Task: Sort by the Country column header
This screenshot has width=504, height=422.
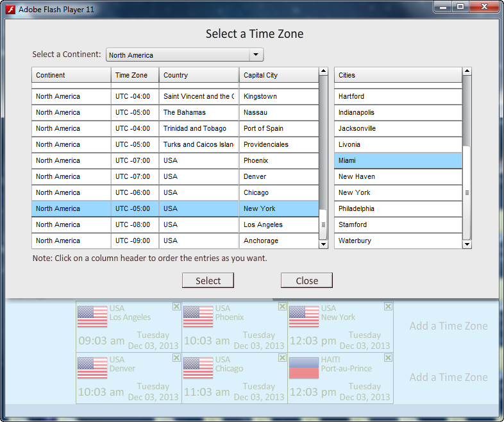Action: click(x=199, y=75)
